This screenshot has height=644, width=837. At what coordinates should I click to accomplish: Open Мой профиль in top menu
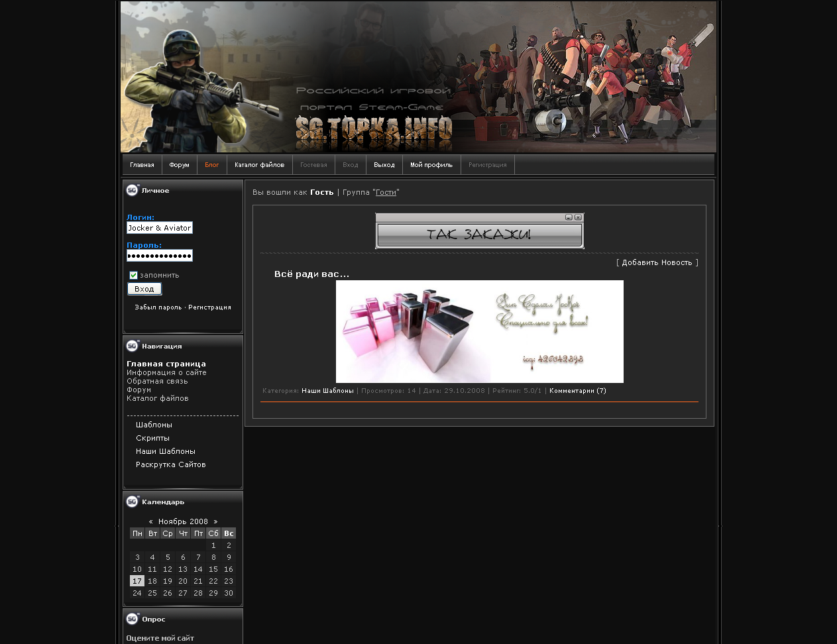431,165
